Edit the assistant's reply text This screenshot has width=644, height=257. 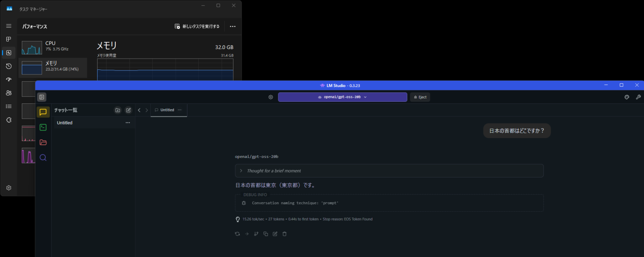click(x=275, y=234)
